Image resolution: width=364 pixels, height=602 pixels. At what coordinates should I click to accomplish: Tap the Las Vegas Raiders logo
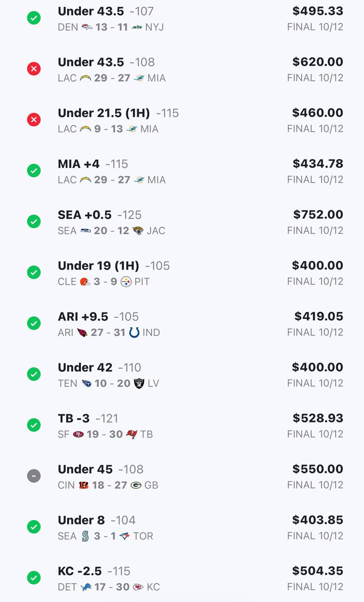(x=139, y=384)
